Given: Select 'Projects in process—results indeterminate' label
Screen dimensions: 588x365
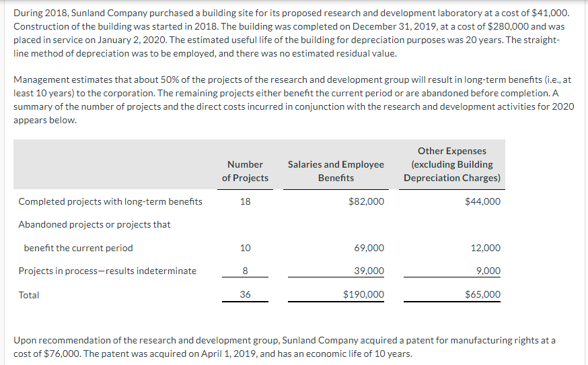Looking at the screenshot, I should click(107, 271).
